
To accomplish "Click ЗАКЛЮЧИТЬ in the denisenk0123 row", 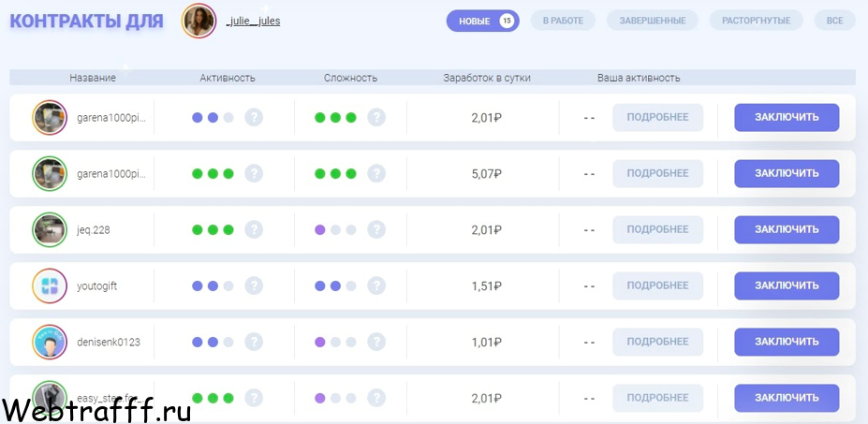I will pos(787,342).
